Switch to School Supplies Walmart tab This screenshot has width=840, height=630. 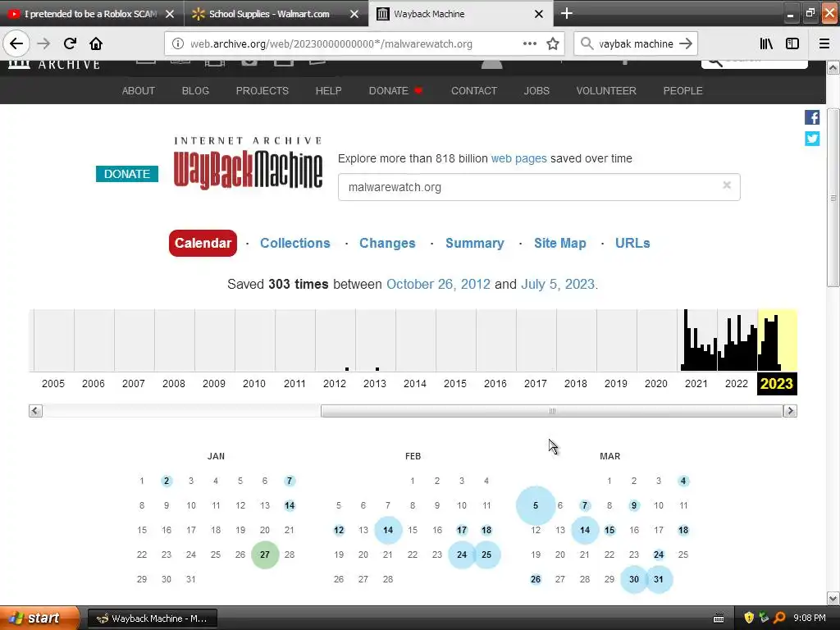276,14
